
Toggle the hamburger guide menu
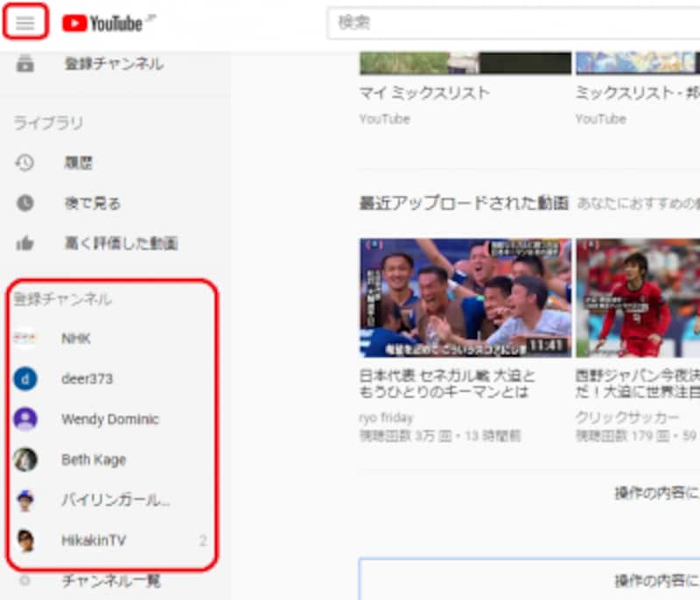click(25, 23)
